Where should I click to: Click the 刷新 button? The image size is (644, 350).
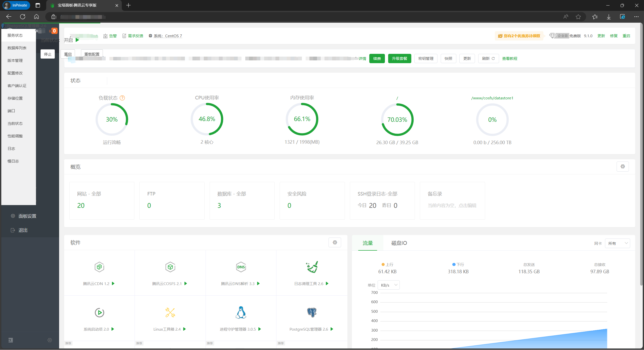tap(488, 58)
